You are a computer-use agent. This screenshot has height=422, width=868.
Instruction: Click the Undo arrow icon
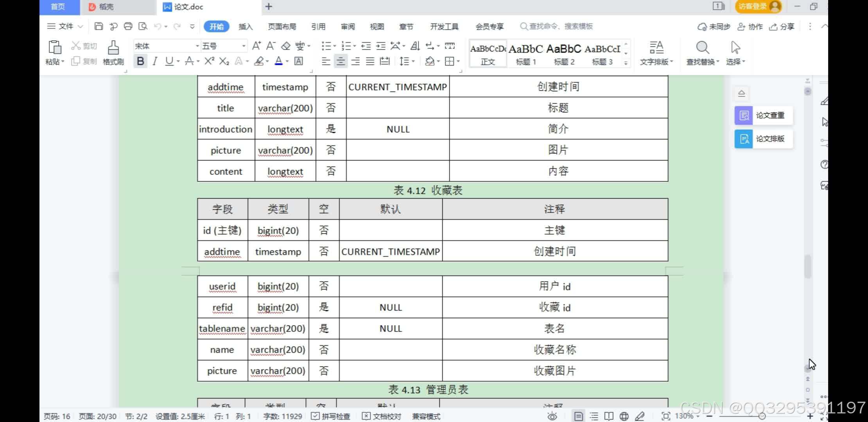(x=158, y=26)
